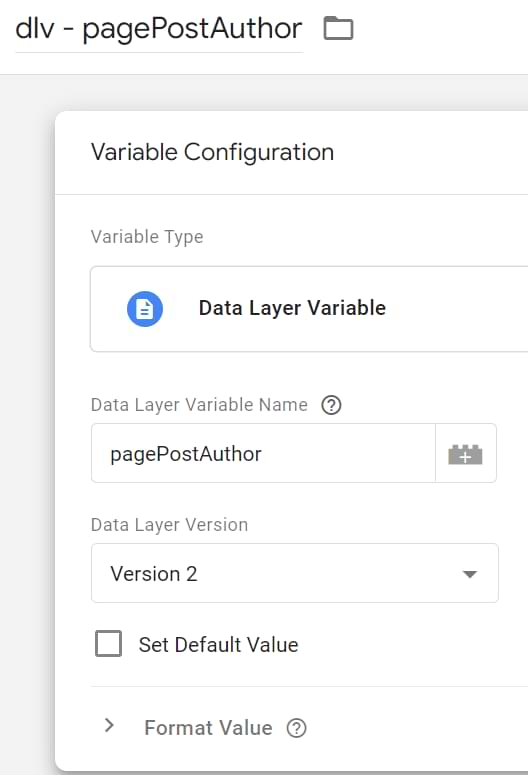This screenshot has height=775, width=528.
Task: Click the folder icon beside the variable title
Action: click(x=338, y=28)
